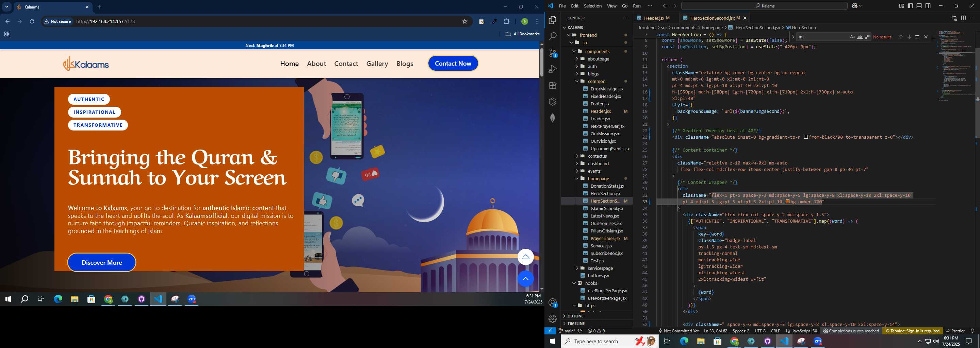Open the Gallery nav link
Screen dimensions: 980x348
click(x=377, y=64)
